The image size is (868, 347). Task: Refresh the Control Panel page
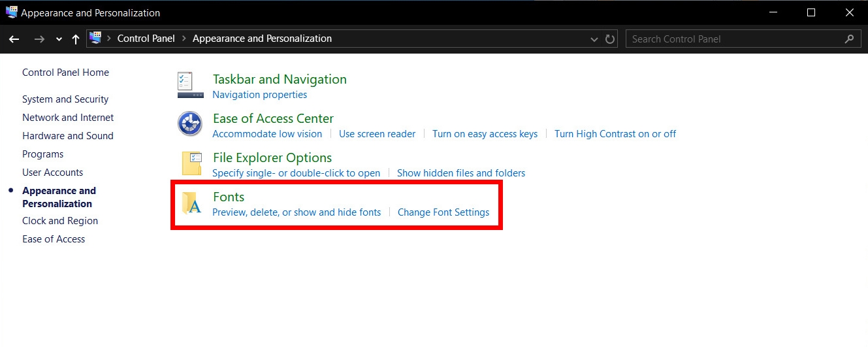pyautogui.click(x=611, y=39)
